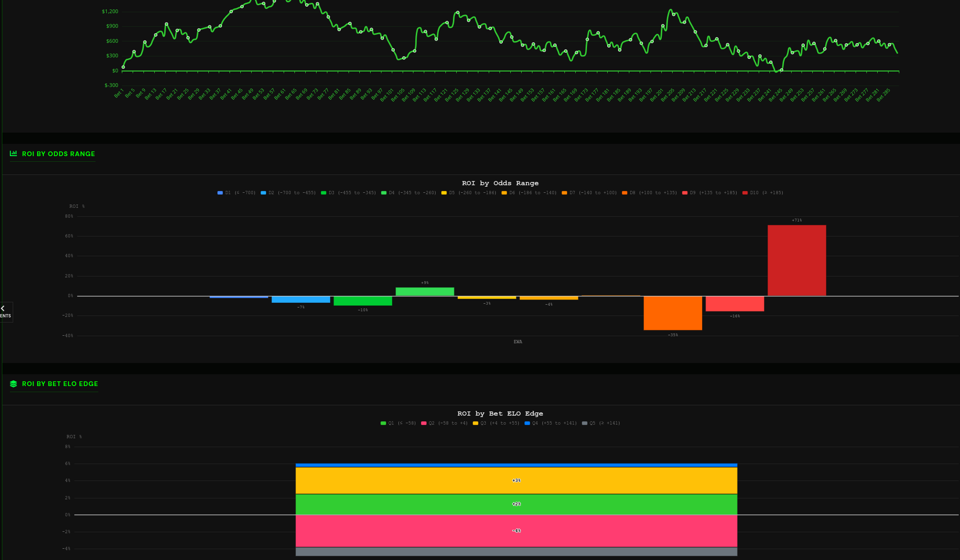Toggle the D2 (-700 to -455) legend series

pos(288,193)
